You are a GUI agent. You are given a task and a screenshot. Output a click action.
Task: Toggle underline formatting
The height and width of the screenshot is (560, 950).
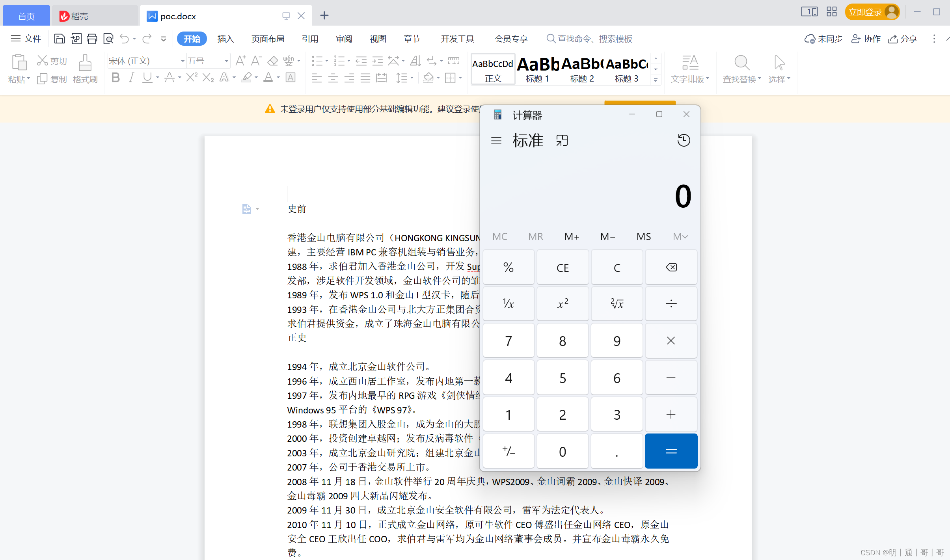[x=147, y=77]
